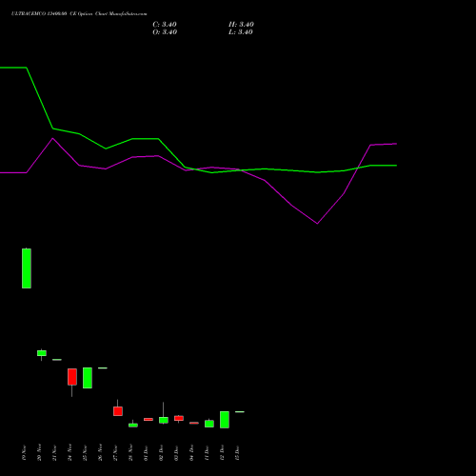Click the 03 Dec date label

pyautogui.click(x=176, y=452)
